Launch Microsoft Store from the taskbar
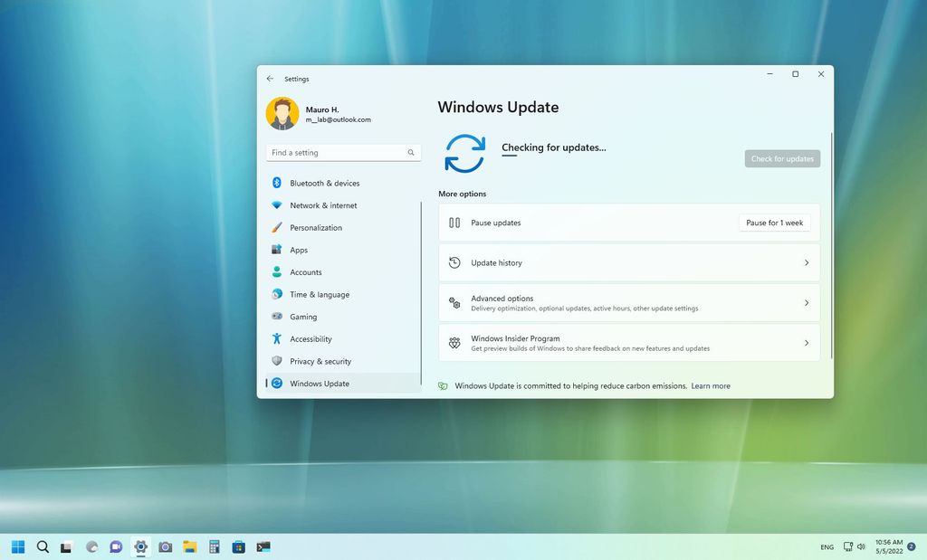This screenshot has height=560, width=927. pyautogui.click(x=238, y=546)
